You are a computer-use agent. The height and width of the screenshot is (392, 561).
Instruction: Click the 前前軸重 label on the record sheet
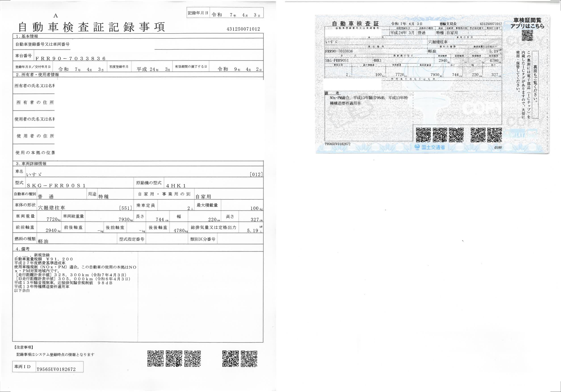tap(25, 227)
